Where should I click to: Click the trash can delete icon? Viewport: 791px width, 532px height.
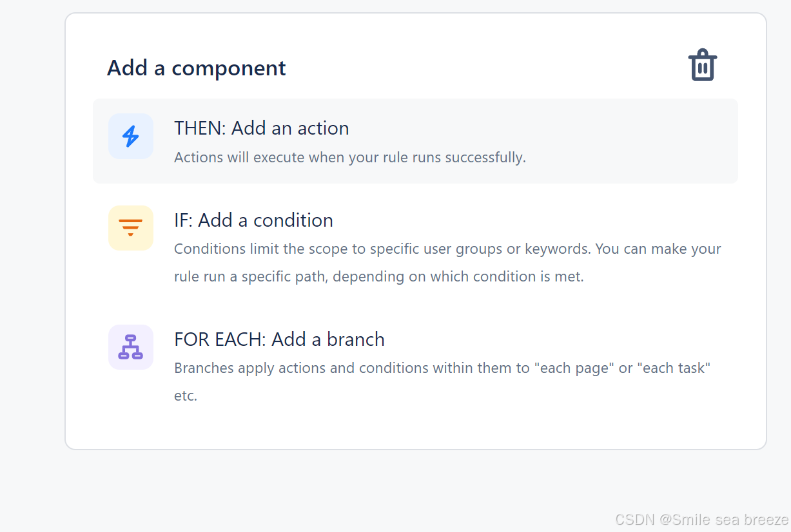coord(702,66)
